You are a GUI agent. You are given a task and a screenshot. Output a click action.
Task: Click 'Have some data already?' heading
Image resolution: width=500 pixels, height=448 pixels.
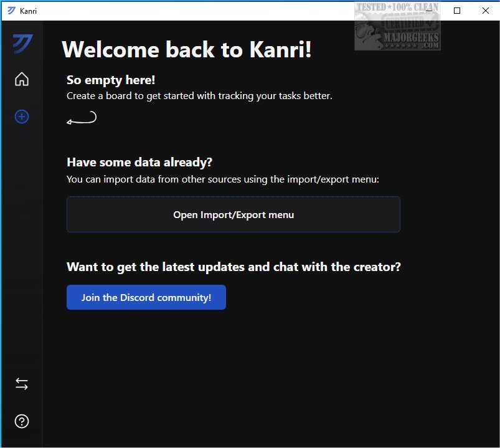pyautogui.click(x=139, y=162)
